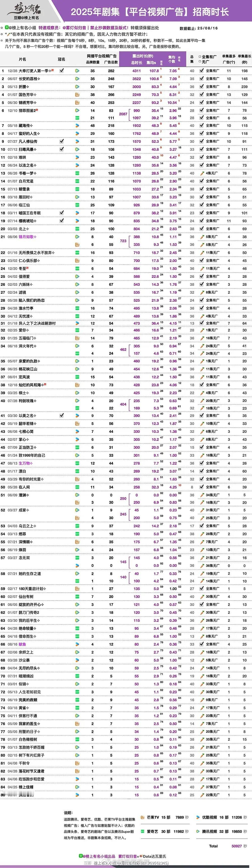This screenshot has width=252, height=868.
Task: Click the platform icon in 长安的荔枝 row
Action: tap(77, 79)
